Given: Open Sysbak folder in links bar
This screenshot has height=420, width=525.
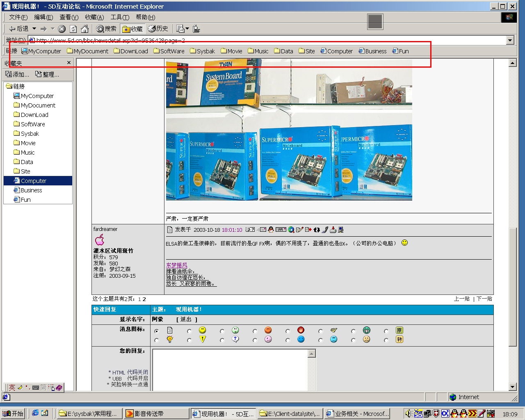Looking at the screenshot, I should click(x=203, y=51).
